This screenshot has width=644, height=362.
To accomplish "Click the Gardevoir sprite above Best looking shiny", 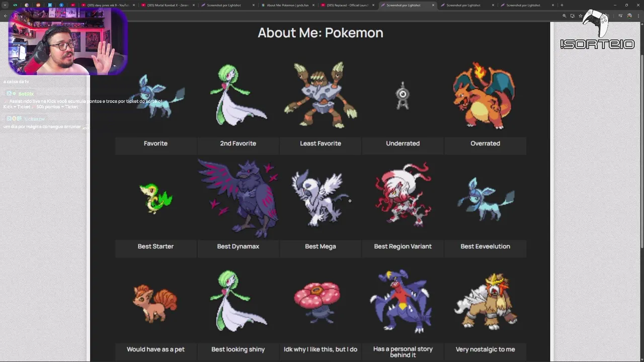I will coord(238,301).
